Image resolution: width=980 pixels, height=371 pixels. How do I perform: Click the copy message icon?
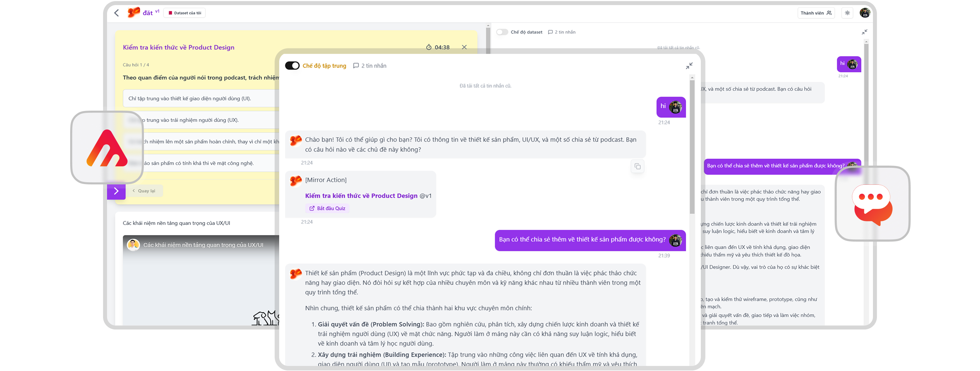[x=637, y=166]
